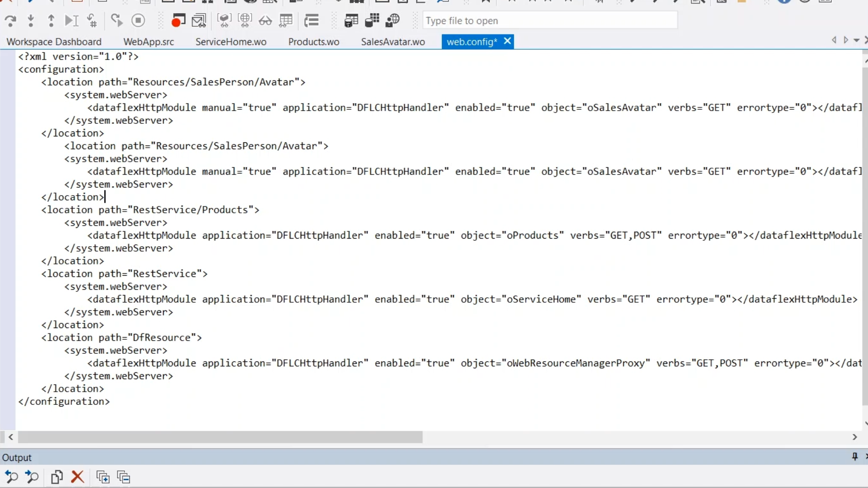Switch to the Products.wo tab

tap(314, 42)
